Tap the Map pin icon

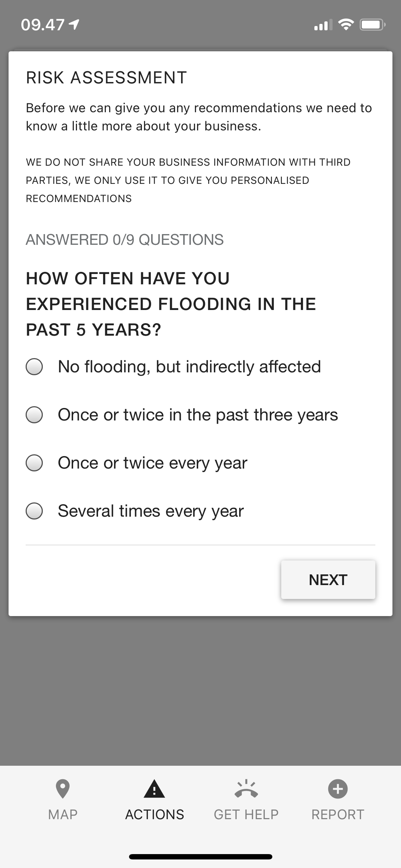coord(63,789)
